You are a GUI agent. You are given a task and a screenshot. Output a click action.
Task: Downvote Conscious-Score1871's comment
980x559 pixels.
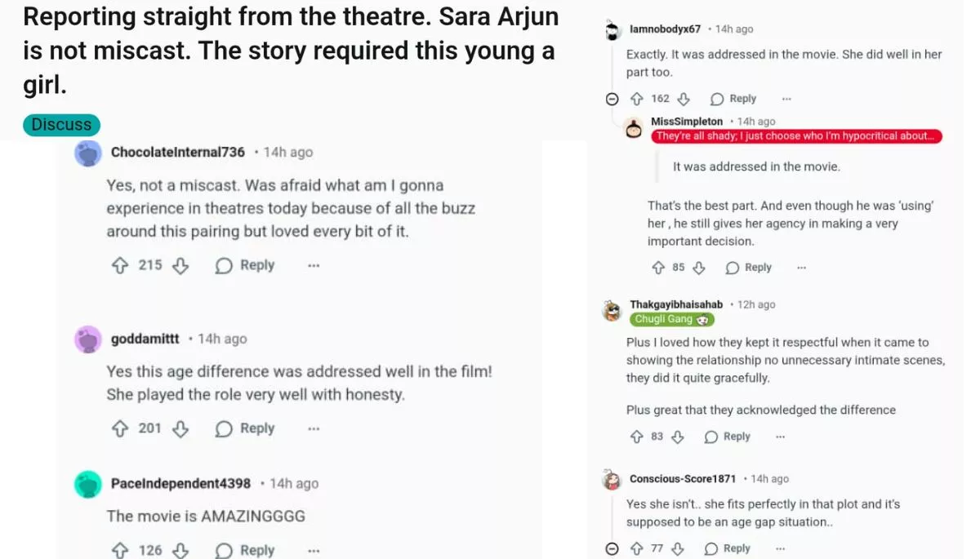(x=678, y=548)
